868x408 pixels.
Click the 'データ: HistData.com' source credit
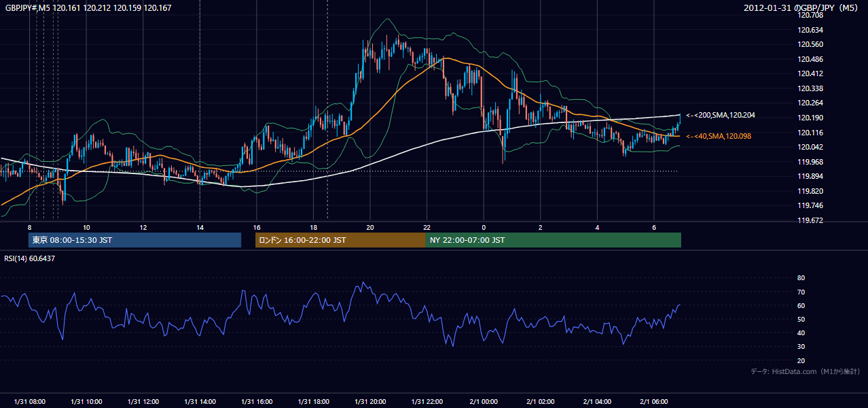[x=806, y=371]
